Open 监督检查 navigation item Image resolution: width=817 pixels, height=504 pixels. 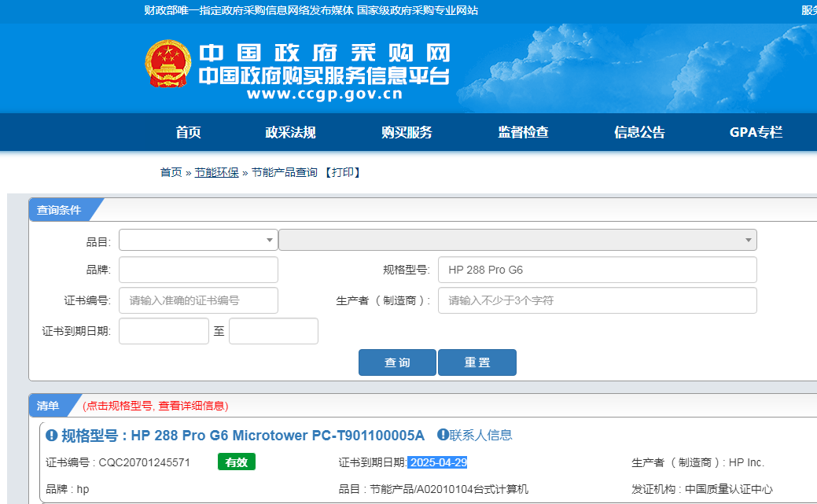[523, 132]
